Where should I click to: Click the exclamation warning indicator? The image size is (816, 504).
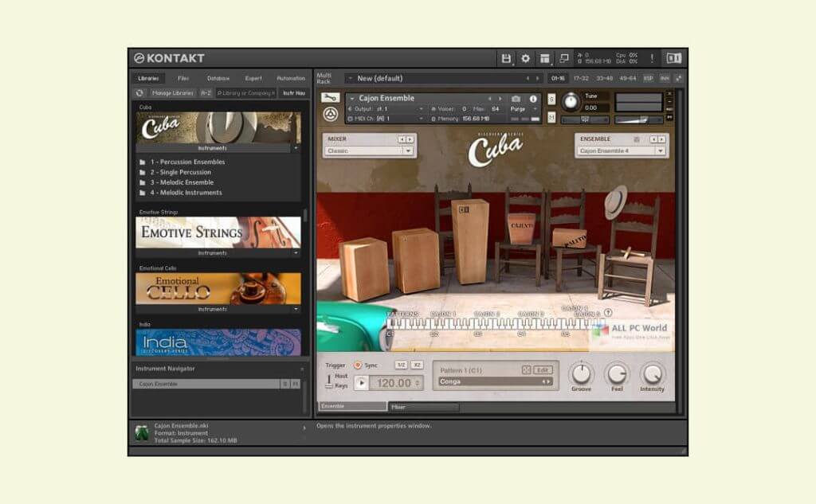652,58
